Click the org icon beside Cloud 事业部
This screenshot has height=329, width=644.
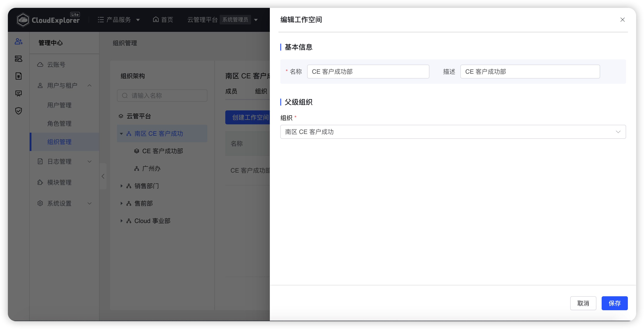pos(129,221)
